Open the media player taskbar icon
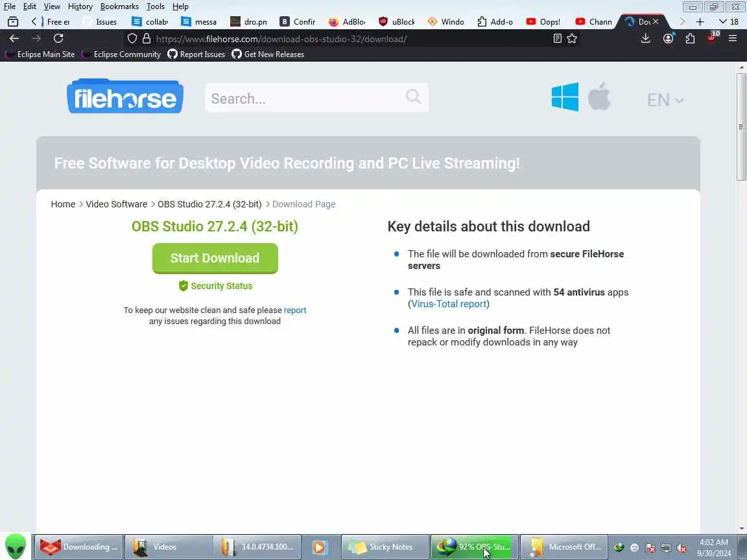 [x=320, y=546]
